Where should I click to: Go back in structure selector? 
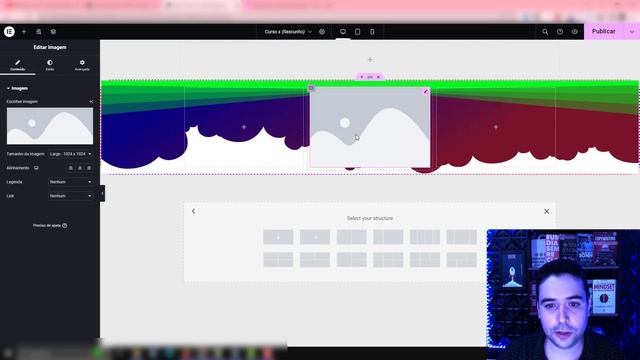(193, 211)
